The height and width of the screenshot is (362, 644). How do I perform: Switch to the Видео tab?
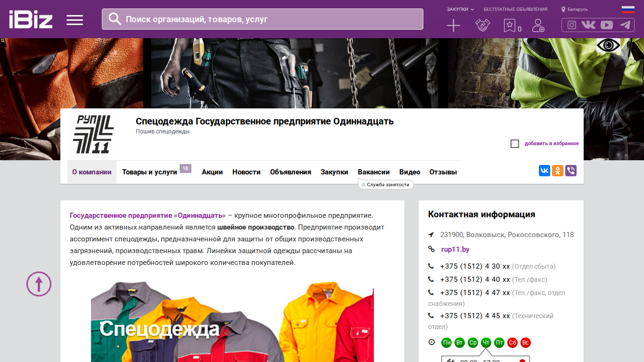[x=410, y=172]
